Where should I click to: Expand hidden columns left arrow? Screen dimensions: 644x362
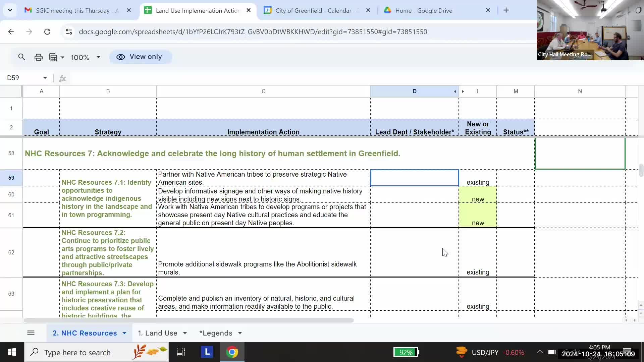[455, 92]
